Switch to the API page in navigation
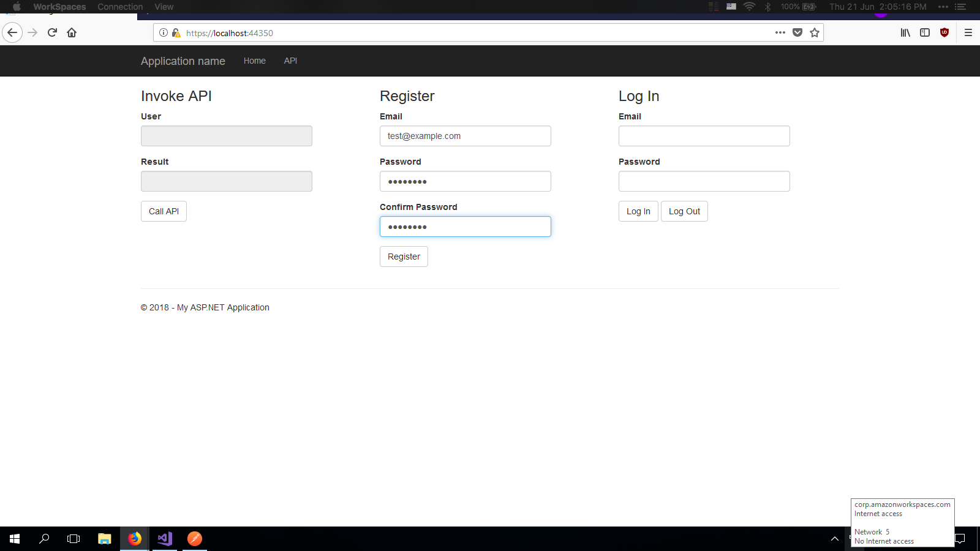The image size is (980, 551). [x=290, y=61]
